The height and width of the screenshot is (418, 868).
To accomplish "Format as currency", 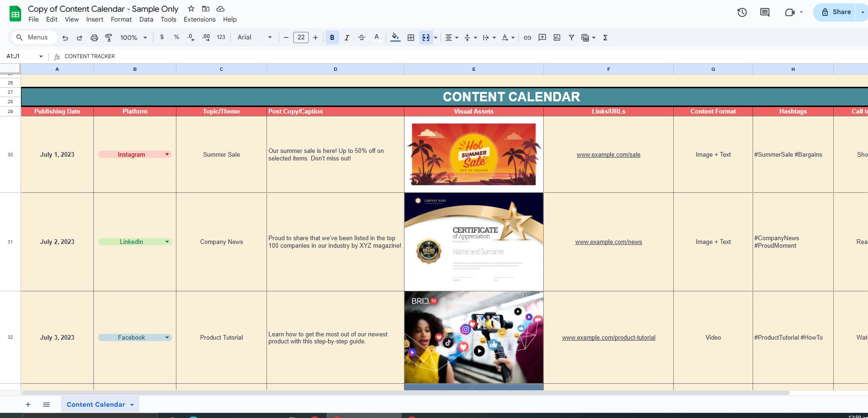I will coord(162,37).
